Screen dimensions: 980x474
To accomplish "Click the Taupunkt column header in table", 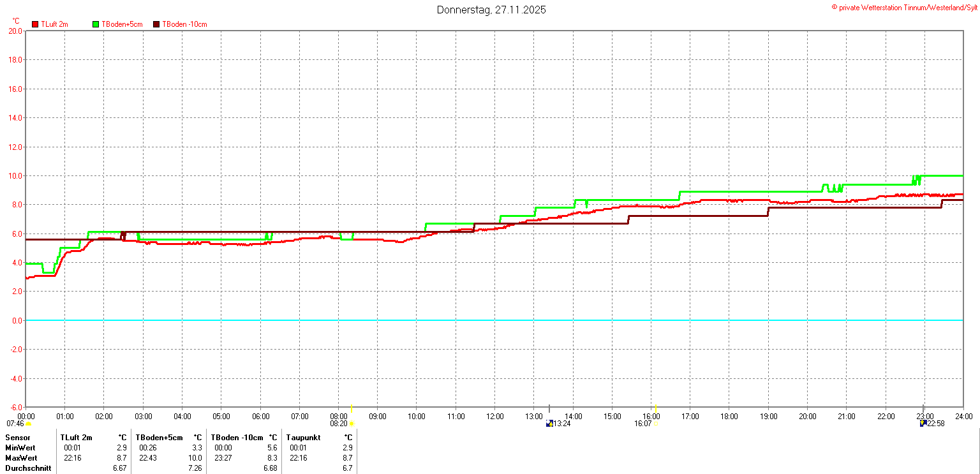I will tap(305, 438).
